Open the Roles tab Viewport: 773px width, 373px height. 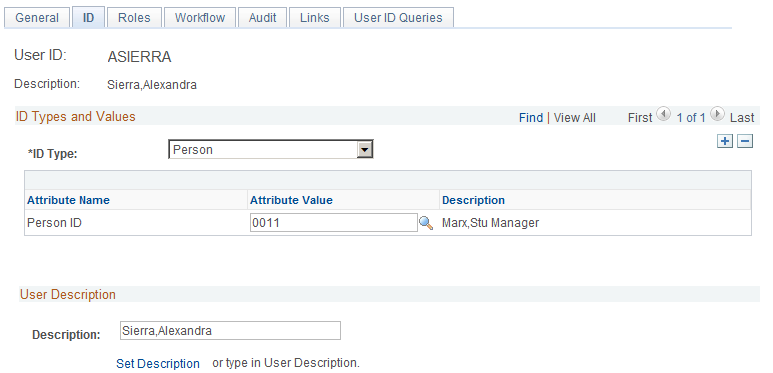tap(134, 18)
